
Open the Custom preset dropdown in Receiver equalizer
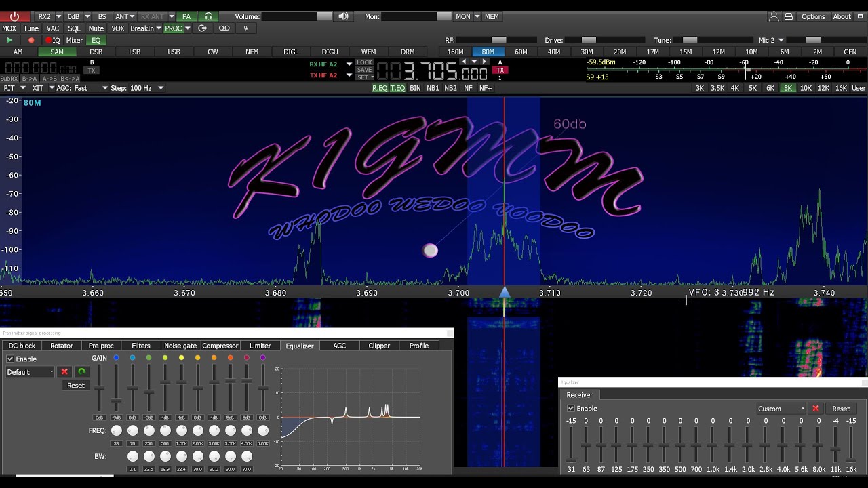[x=781, y=409]
